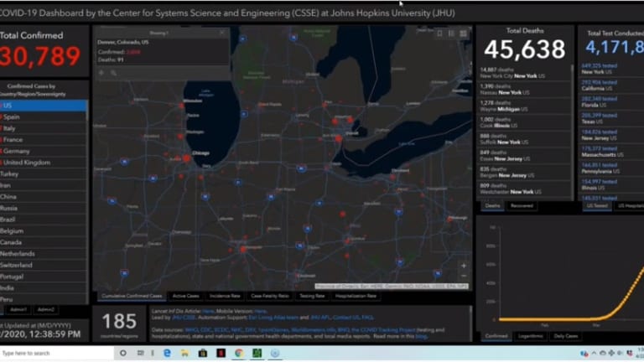Viewport: 644px width, 362px height.
Task: Open File Explorer from the taskbar
Action: click(x=184, y=353)
